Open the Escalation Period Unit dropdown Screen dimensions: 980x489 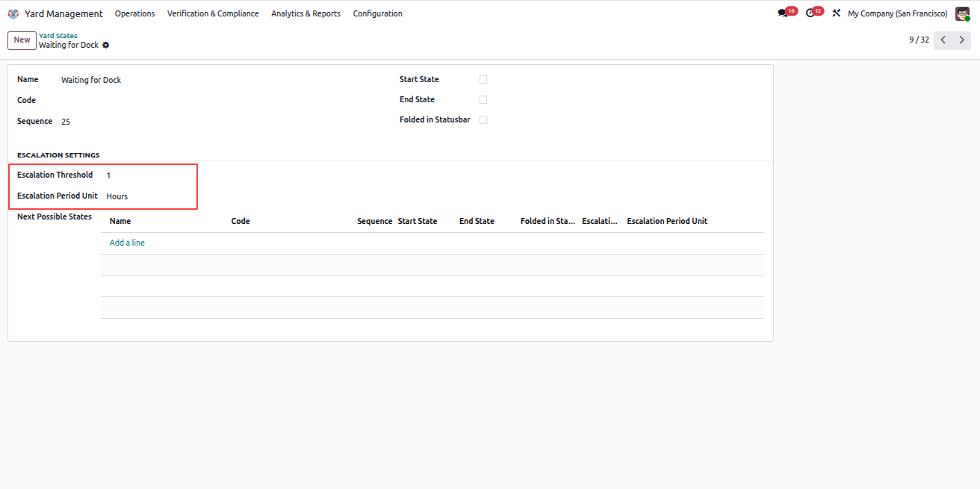pos(149,196)
